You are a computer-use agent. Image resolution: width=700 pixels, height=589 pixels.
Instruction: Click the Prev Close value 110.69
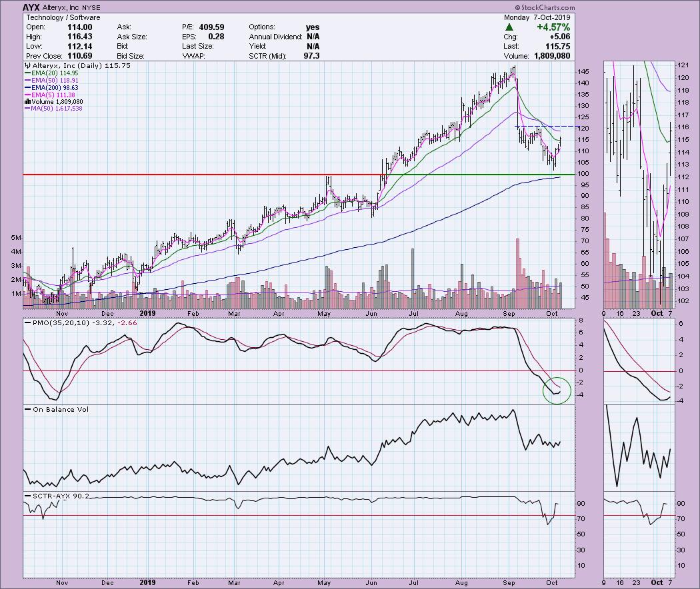click(x=80, y=56)
